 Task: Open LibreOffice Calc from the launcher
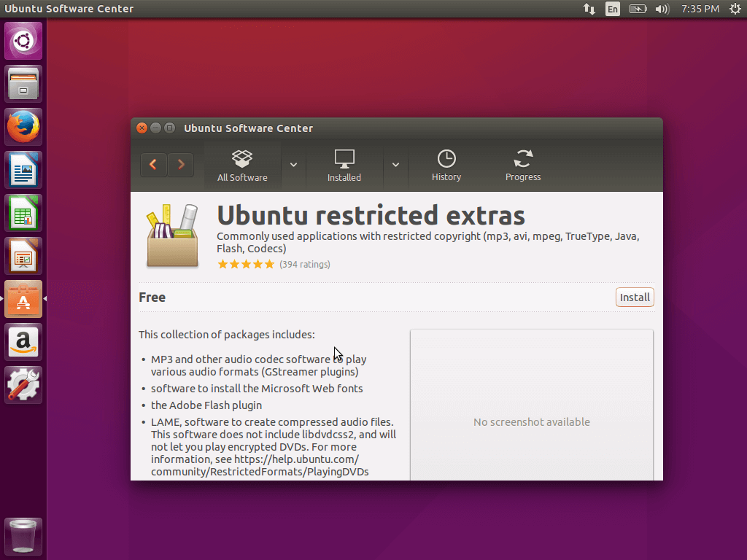click(x=23, y=214)
